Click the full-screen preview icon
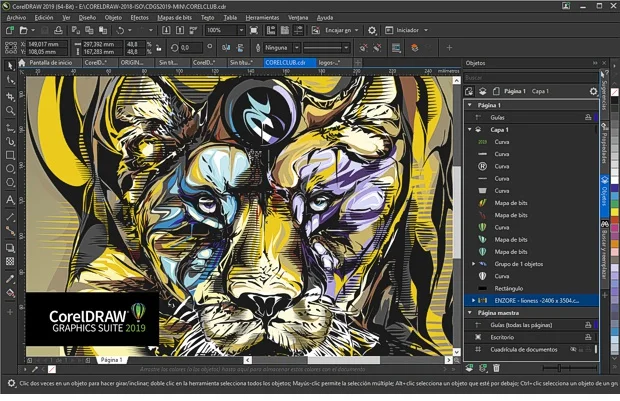The width and height of the screenshot is (620, 401). pyautogui.click(x=254, y=30)
